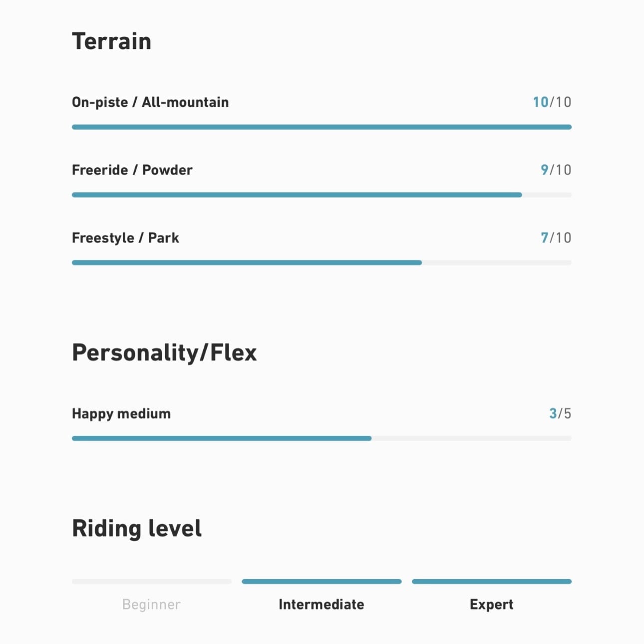Select the Beginner riding level label
This screenshot has width=644, height=644.
[151, 605]
